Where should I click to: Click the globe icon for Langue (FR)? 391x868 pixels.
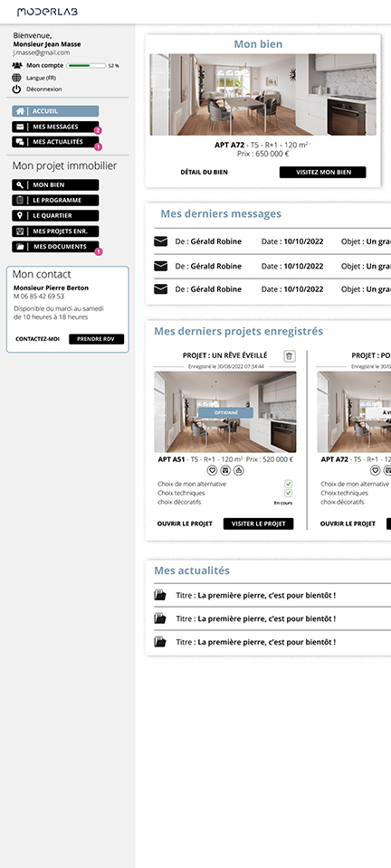(16, 78)
